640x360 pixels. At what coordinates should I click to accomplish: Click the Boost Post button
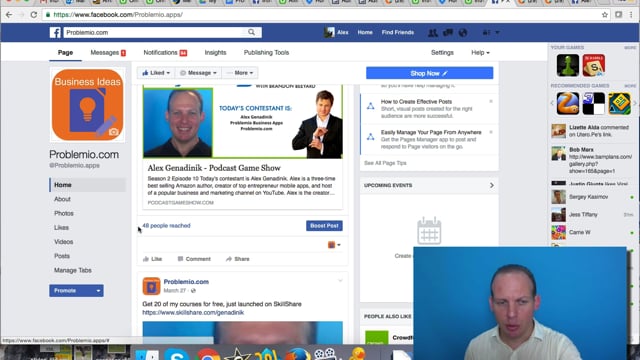tap(324, 226)
